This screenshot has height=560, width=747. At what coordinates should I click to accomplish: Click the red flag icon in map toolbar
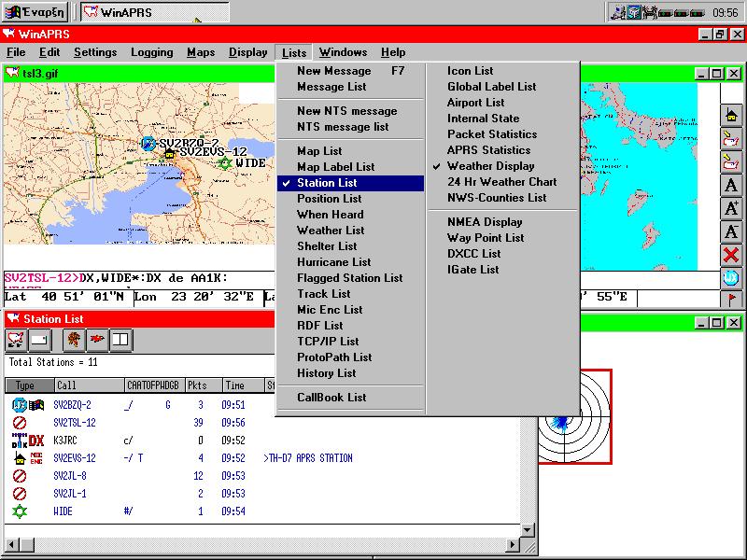tap(731, 299)
